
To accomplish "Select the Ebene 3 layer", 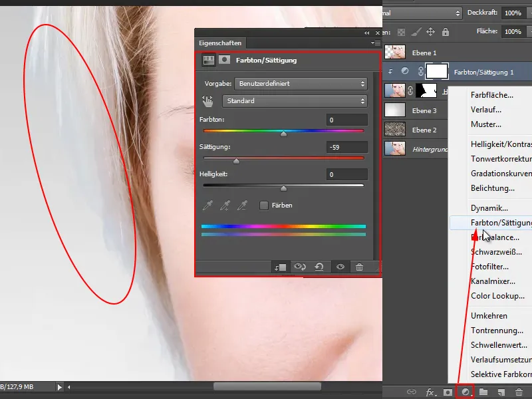I will click(x=416, y=110).
